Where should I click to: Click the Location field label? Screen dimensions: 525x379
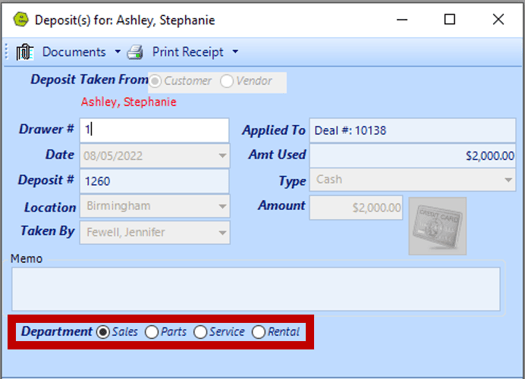[50, 207]
